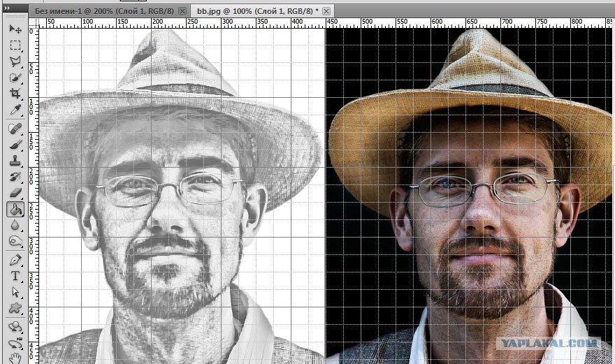Select the Custom Shape tool
Viewport: 615px width, 364px height.
[x=15, y=308]
